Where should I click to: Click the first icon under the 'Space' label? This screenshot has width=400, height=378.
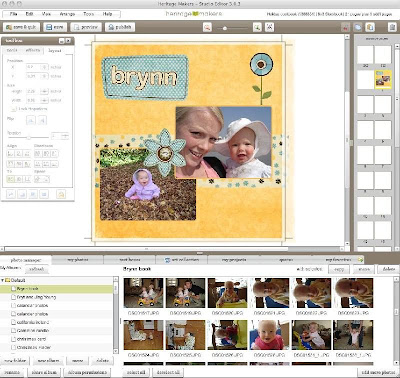click(38, 179)
